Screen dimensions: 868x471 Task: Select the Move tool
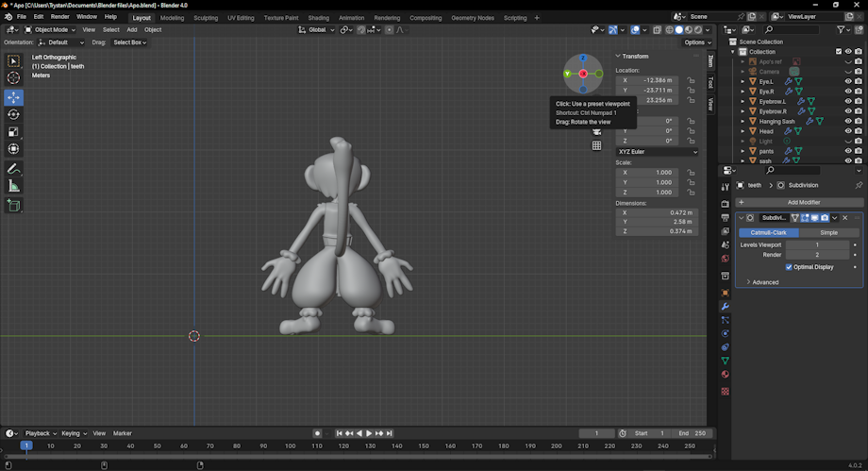click(14, 97)
